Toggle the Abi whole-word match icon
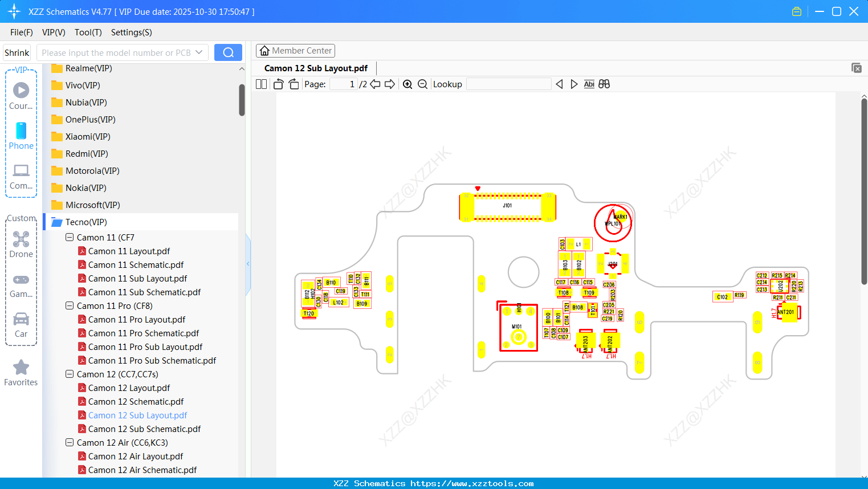This screenshot has width=868, height=489. [x=589, y=84]
